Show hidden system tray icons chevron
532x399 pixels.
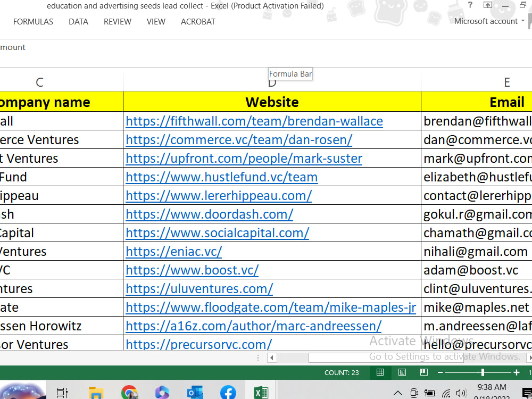(x=397, y=393)
